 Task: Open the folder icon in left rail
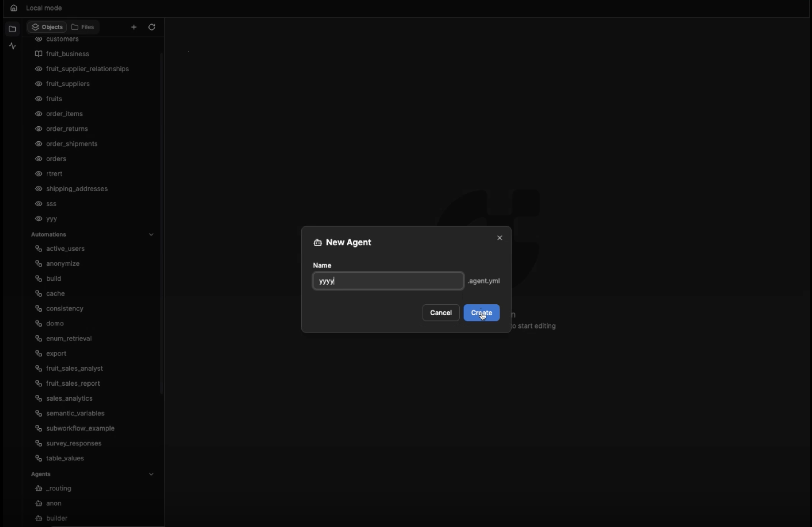click(12, 29)
